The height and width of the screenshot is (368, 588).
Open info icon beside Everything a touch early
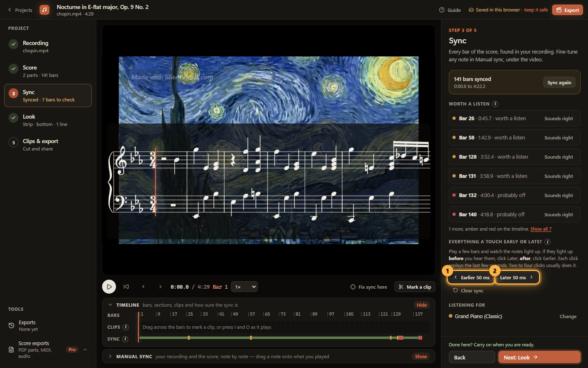[x=547, y=242]
